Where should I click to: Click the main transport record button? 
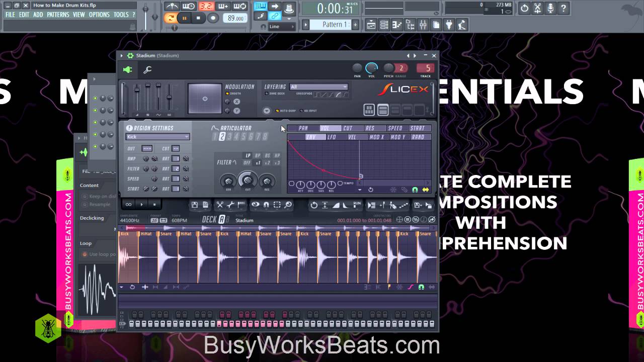tap(213, 18)
